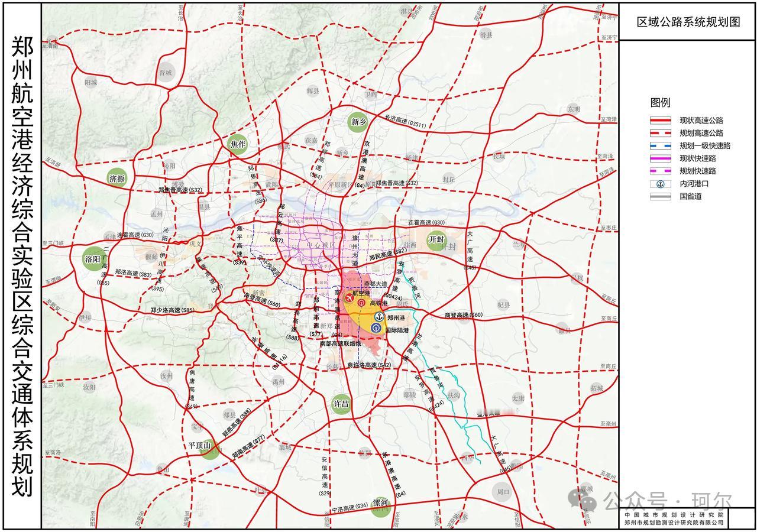Image resolution: width=757 pixels, height=532 pixels.
Task: Click the 大广高速 (G45) label near 开封
Action: (471, 251)
